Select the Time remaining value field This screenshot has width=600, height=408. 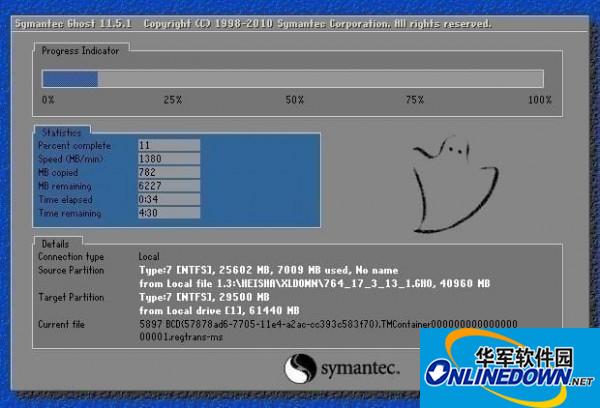click(169, 213)
